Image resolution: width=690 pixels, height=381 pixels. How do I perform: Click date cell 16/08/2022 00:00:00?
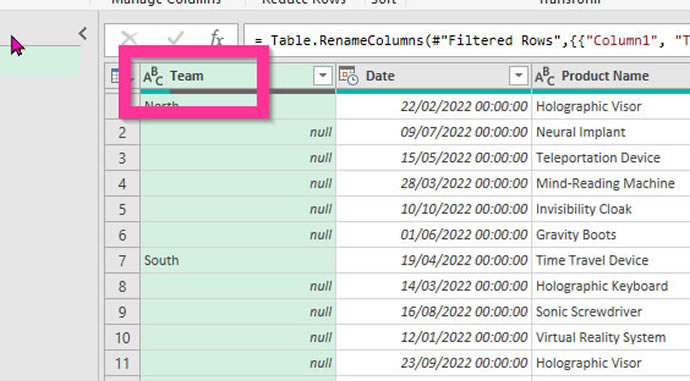[x=433, y=312]
